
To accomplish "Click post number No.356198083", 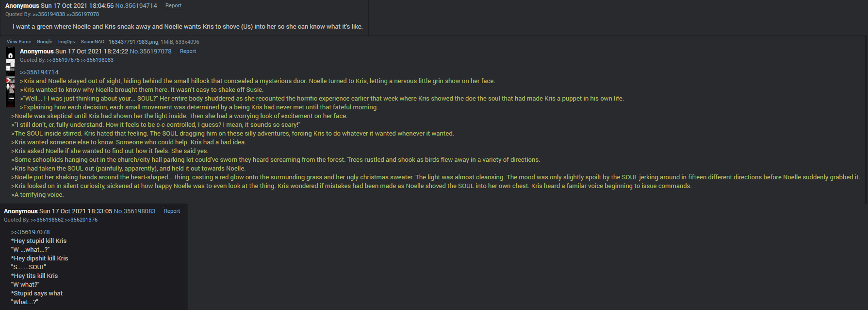I will click(134, 211).
